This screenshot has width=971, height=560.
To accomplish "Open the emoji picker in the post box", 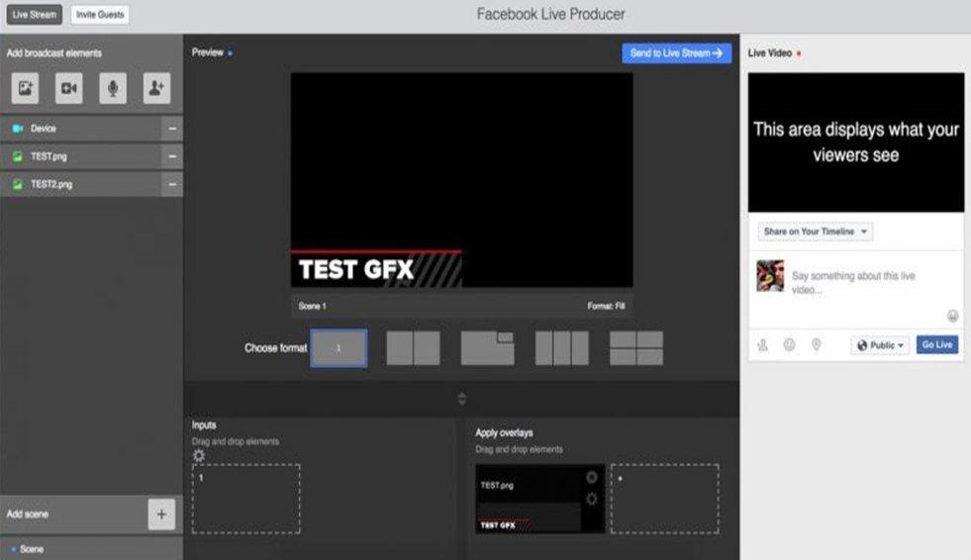I will (952, 317).
